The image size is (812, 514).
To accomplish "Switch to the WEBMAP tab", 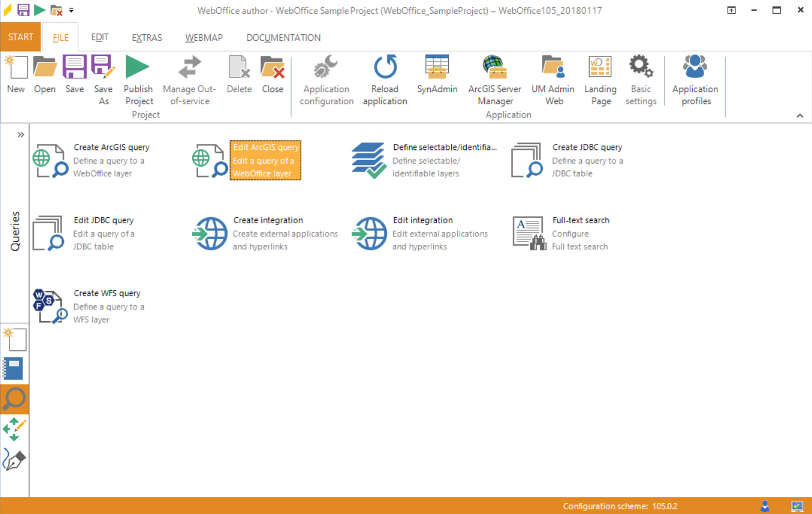I will pyautogui.click(x=204, y=37).
